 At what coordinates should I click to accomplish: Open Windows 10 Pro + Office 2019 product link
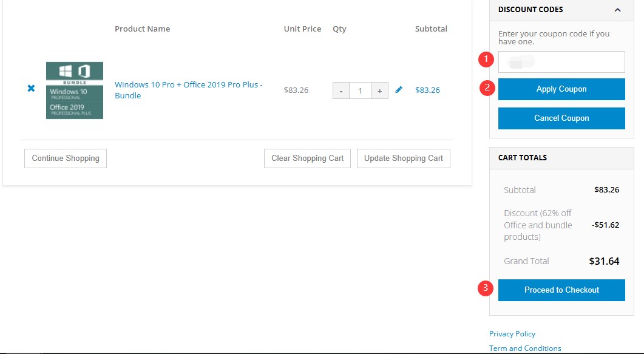[x=189, y=90]
